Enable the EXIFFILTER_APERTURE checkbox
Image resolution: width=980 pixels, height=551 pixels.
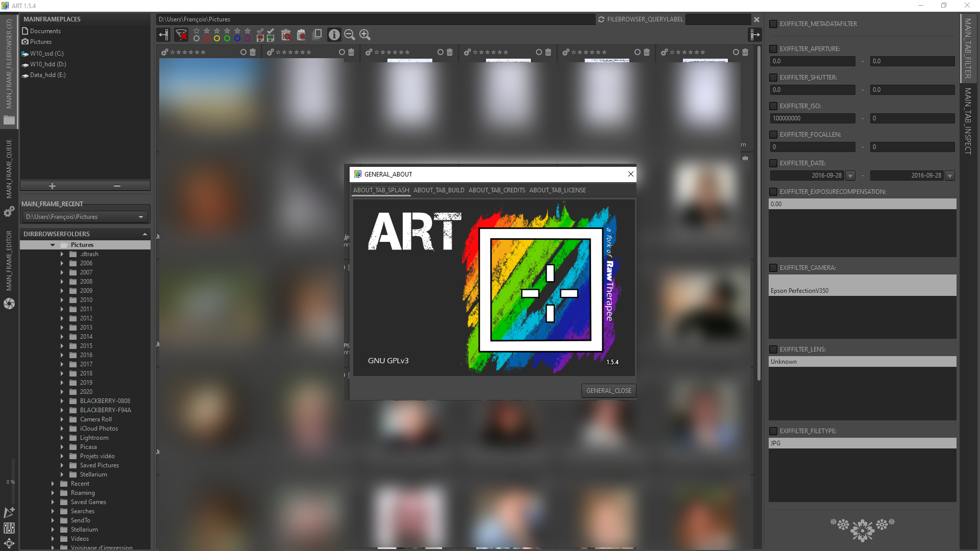tap(773, 49)
